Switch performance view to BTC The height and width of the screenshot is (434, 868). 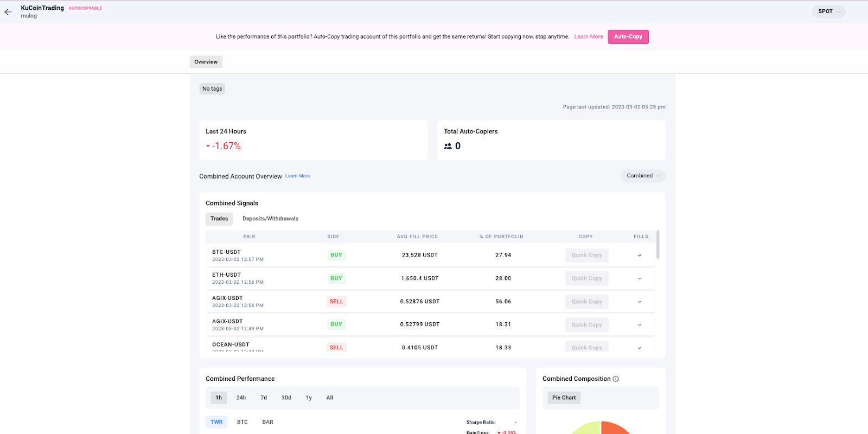click(x=242, y=422)
